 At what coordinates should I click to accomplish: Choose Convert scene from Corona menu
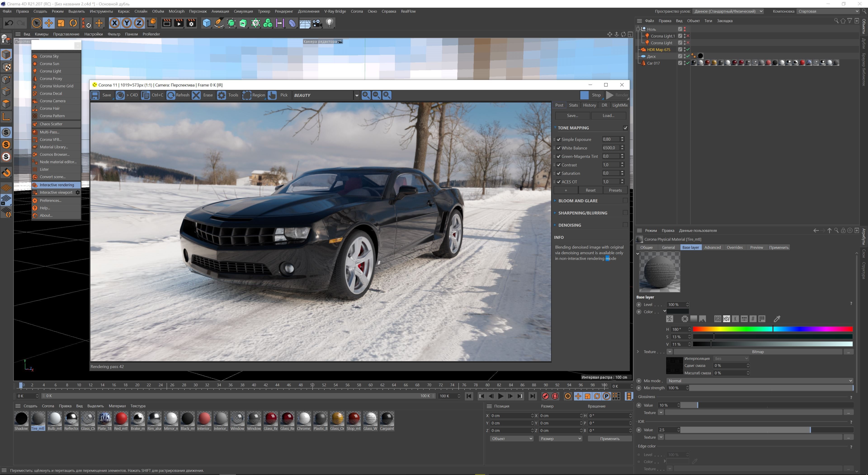pos(52,177)
